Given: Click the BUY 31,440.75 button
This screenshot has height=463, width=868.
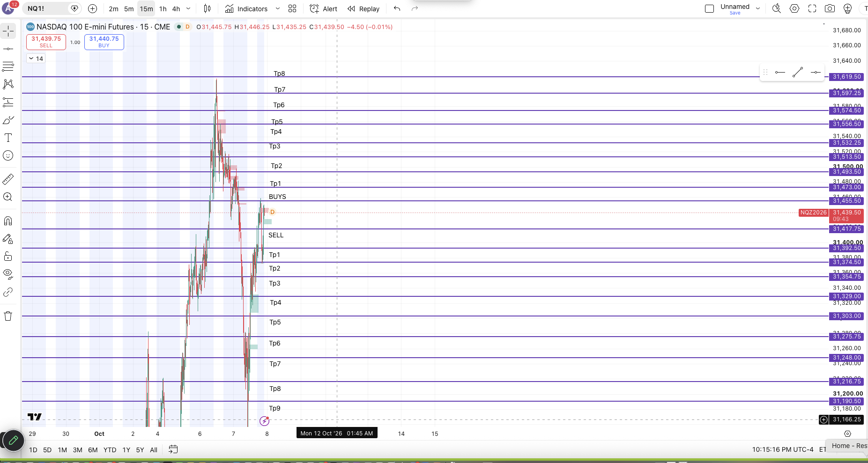Looking at the screenshot, I should pyautogui.click(x=104, y=42).
